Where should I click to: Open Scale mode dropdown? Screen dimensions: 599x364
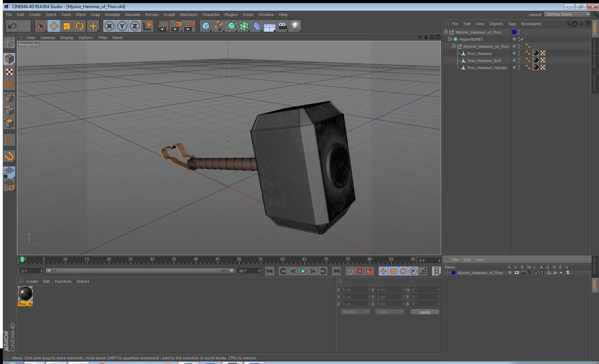pyautogui.click(x=390, y=312)
